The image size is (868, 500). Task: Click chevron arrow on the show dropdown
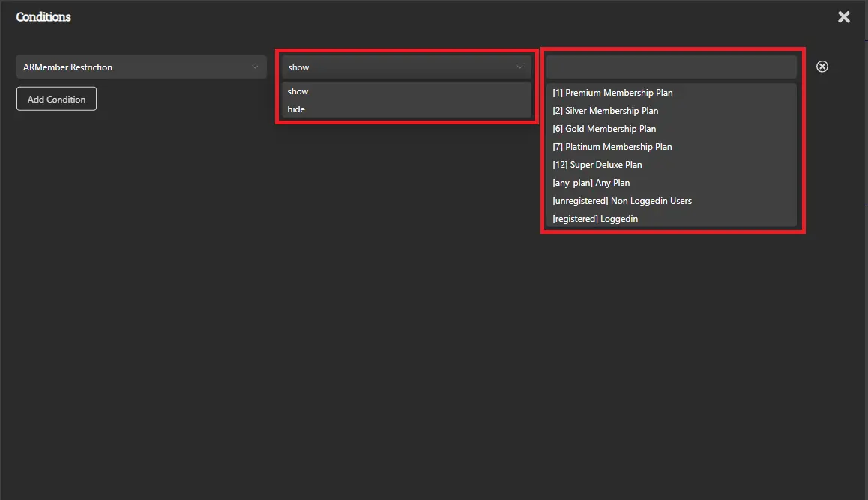[520, 67]
